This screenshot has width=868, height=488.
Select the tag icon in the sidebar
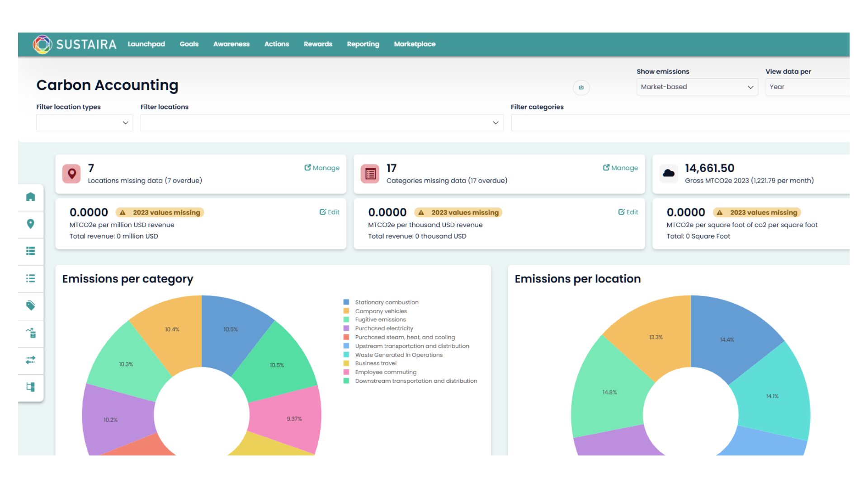click(31, 306)
